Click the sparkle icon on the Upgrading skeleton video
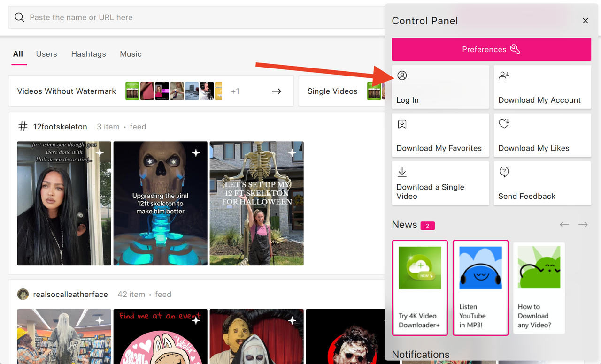 tap(196, 153)
